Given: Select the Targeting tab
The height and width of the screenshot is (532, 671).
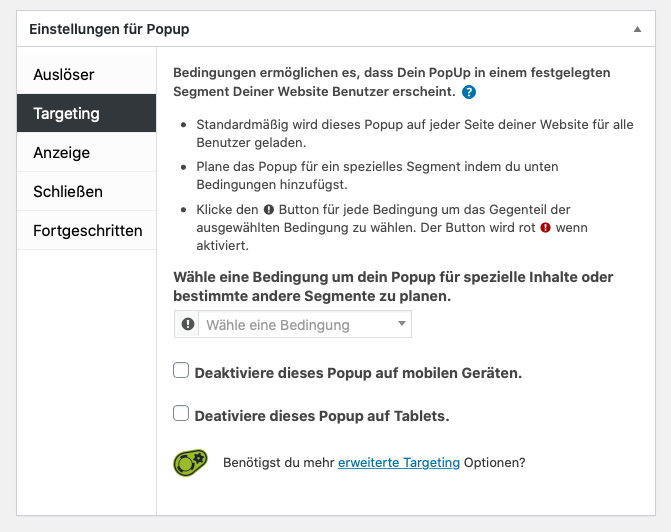Looking at the screenshot, I should coord(86,113).
